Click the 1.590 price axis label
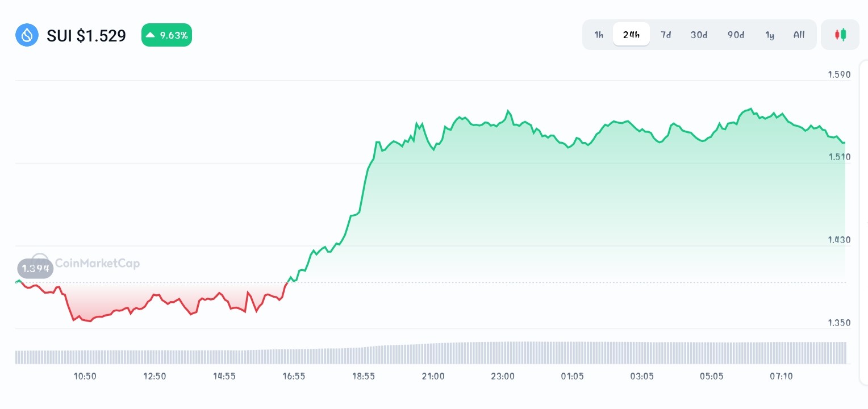Viewport: 868px width, 409px height. pyautogui.click(x=839, y=74)
